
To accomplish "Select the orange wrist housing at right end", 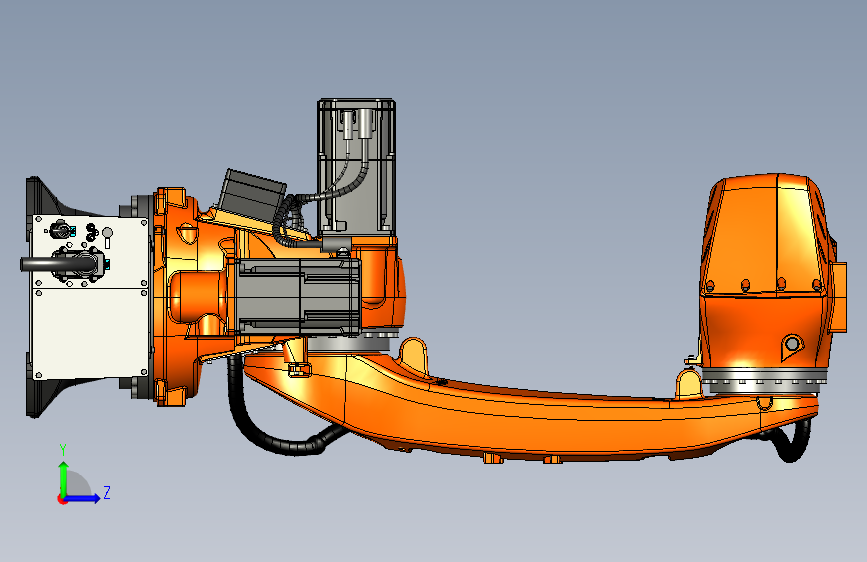I will 773,271.
